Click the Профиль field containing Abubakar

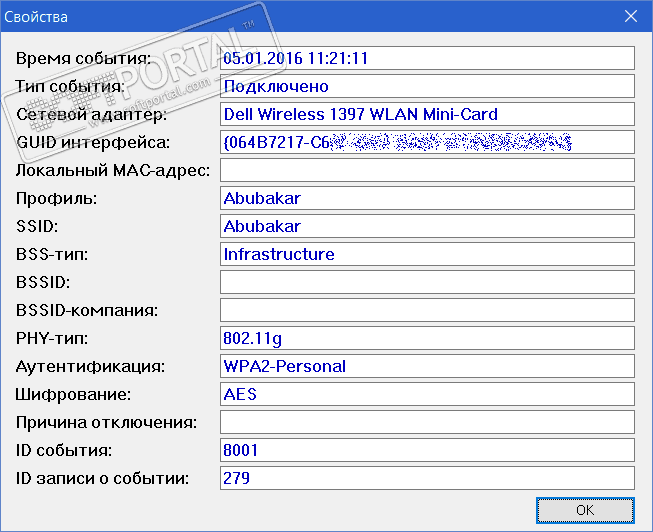(x=427, y=198)
